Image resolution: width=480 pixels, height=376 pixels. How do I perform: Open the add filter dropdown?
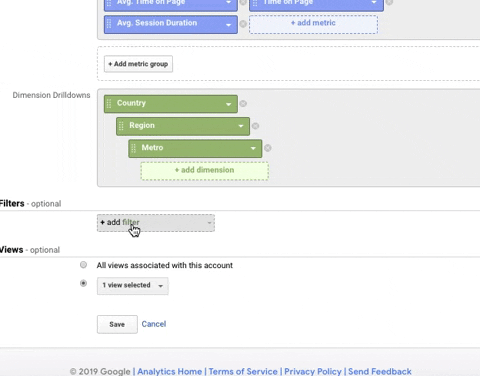point(156,223)
